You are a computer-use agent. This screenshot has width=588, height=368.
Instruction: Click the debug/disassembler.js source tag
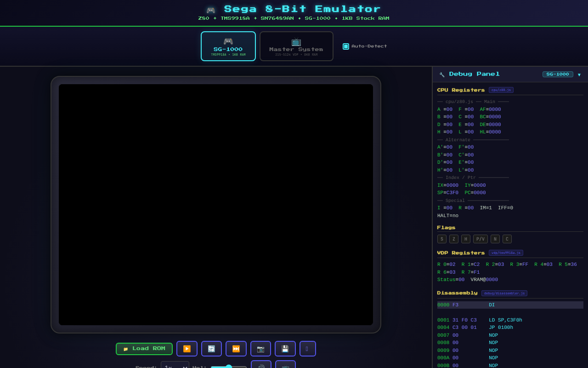[504, 293]
